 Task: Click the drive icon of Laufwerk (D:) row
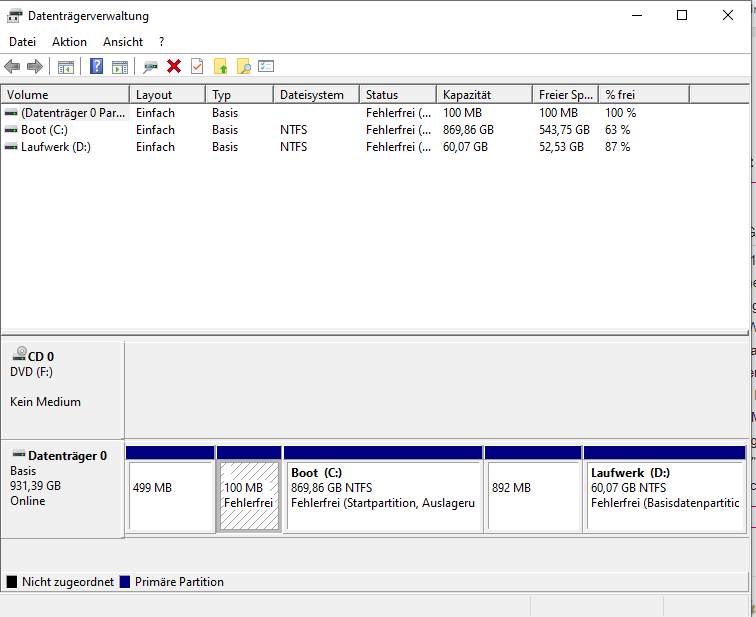coord(11,147)
